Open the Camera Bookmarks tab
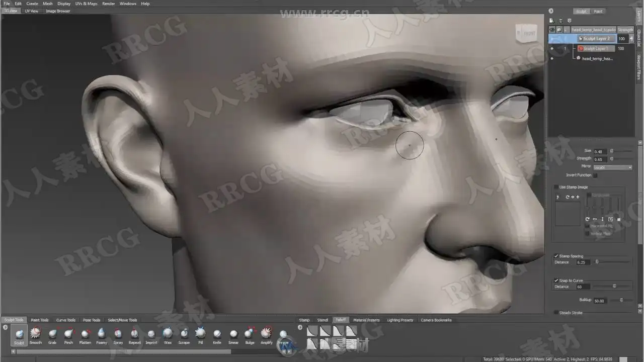The image size is (644, 362). [x=436, y=320]
